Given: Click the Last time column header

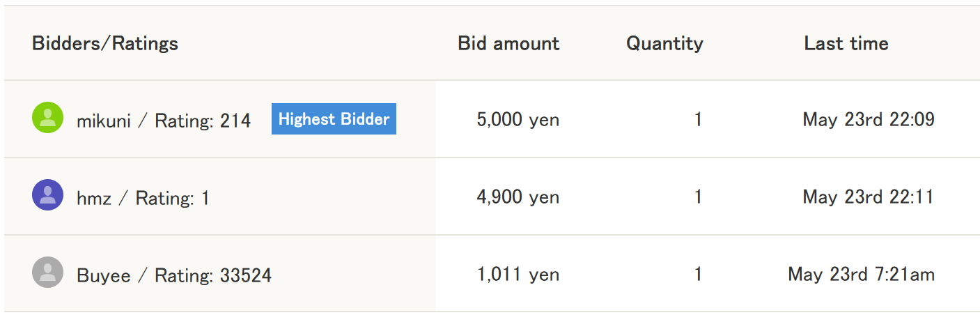Looking at the screenshot, I should (846, 44).
